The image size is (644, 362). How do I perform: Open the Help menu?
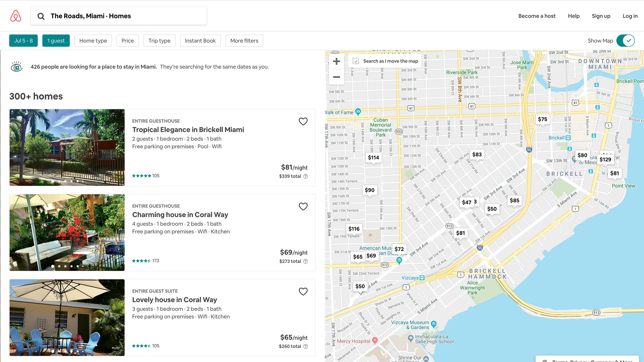[574, 16]
